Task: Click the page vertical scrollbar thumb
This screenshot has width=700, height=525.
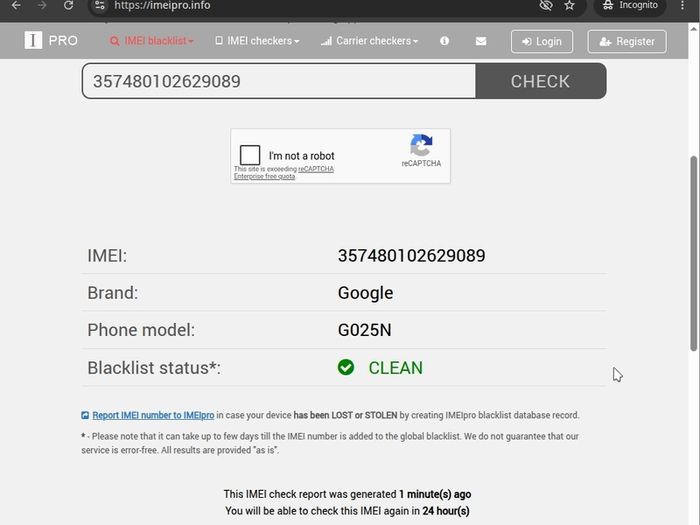Action: tap(693, 253)
